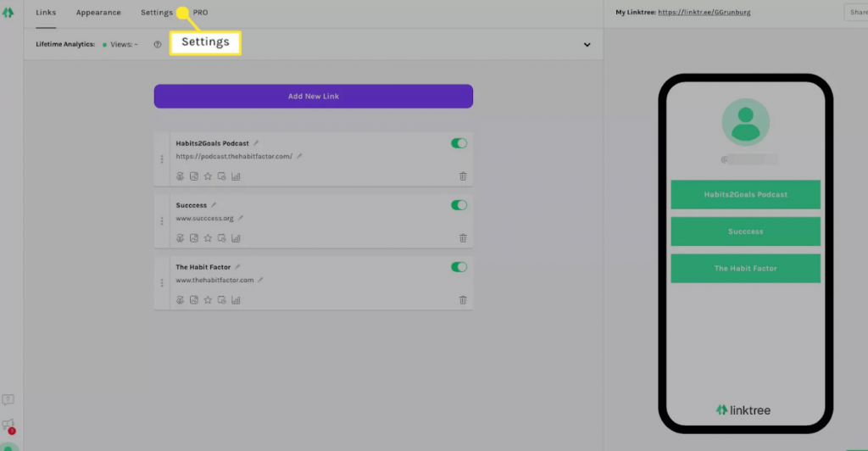The width and height of the screenshot is (868, 451).
Task: Open leap link icon on The Habit Factor
Action: tap(180, 300)
